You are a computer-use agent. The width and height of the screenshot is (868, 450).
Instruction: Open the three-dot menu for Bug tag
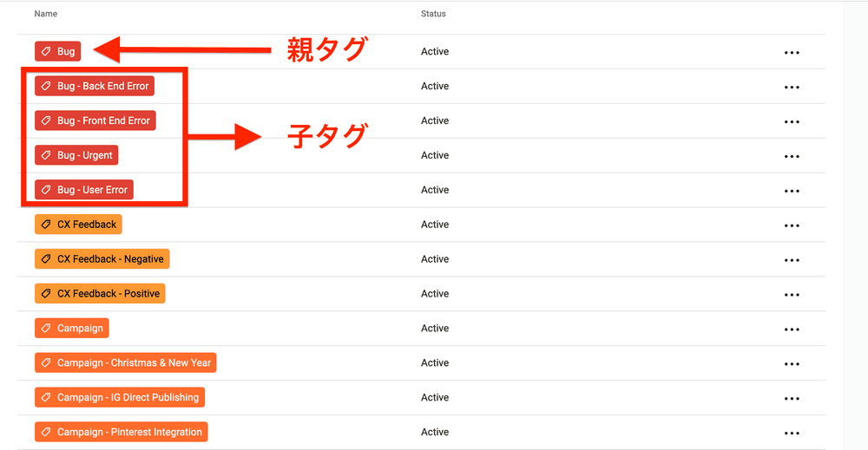point(791,53)
